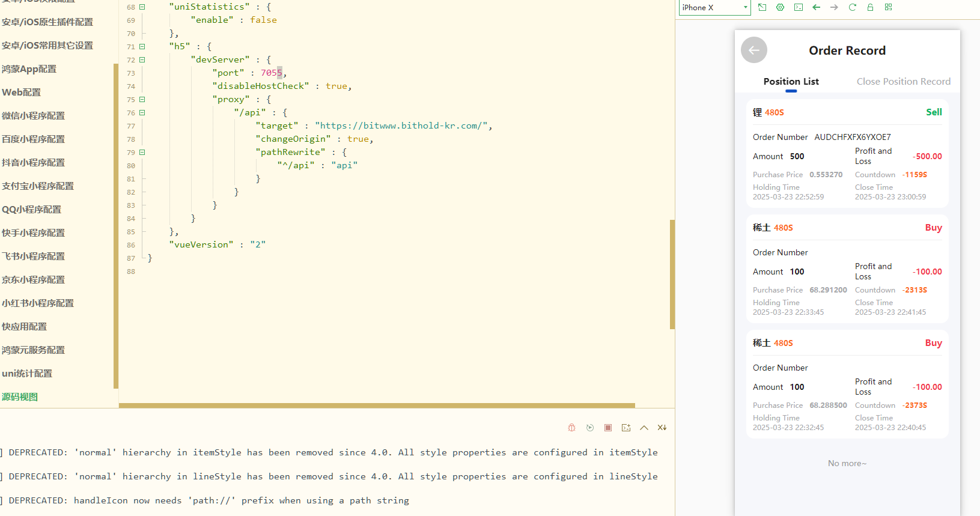980x516 pixels.
Task: Click the editor horizontal scrollbar
Action: 377,405
